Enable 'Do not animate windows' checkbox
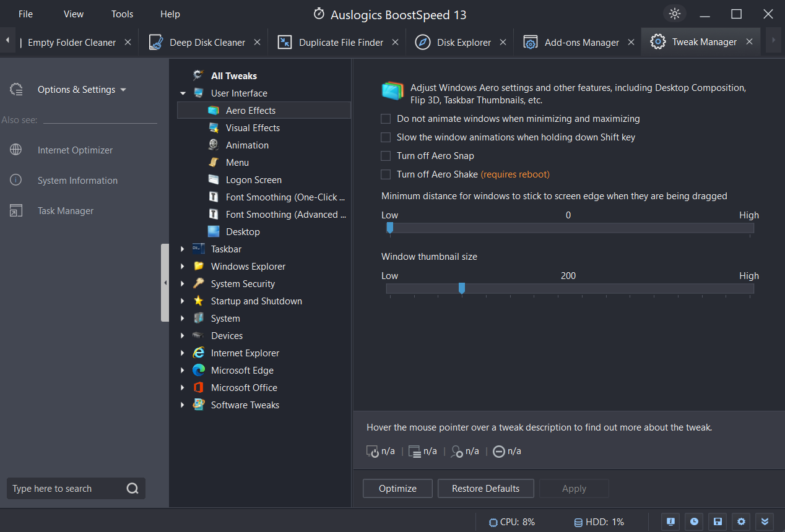 point(386,119)
